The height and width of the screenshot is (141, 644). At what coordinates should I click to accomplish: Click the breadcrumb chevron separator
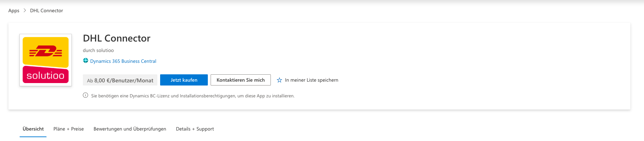coord(25,10)
